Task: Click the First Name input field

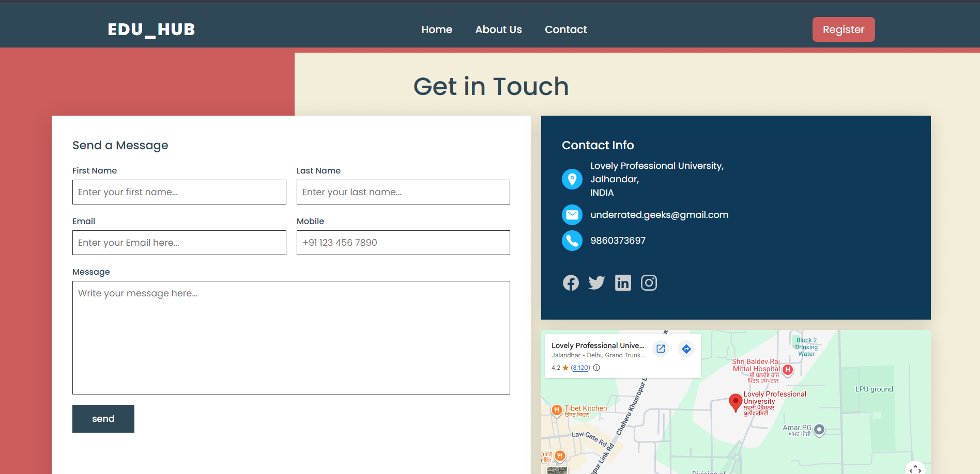Action: click(179, 192)
